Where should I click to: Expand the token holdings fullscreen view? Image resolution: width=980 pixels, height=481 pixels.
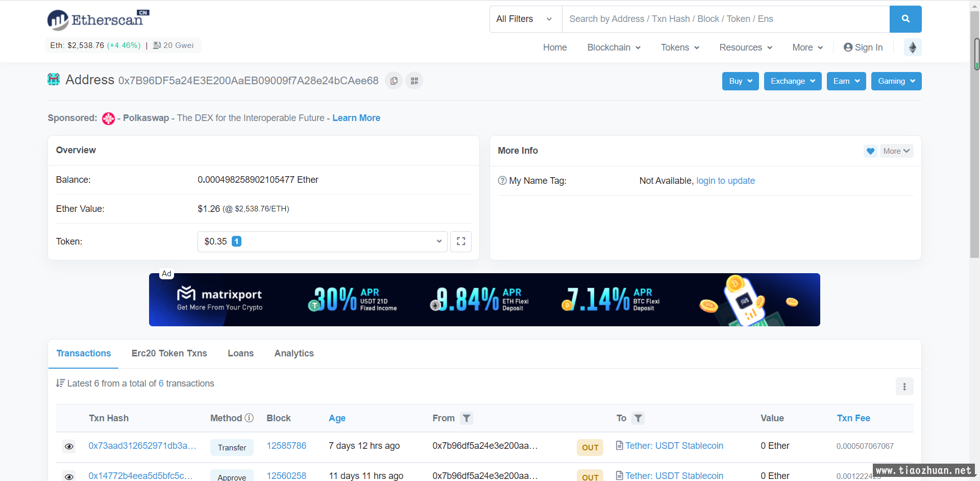coord(461,242)
